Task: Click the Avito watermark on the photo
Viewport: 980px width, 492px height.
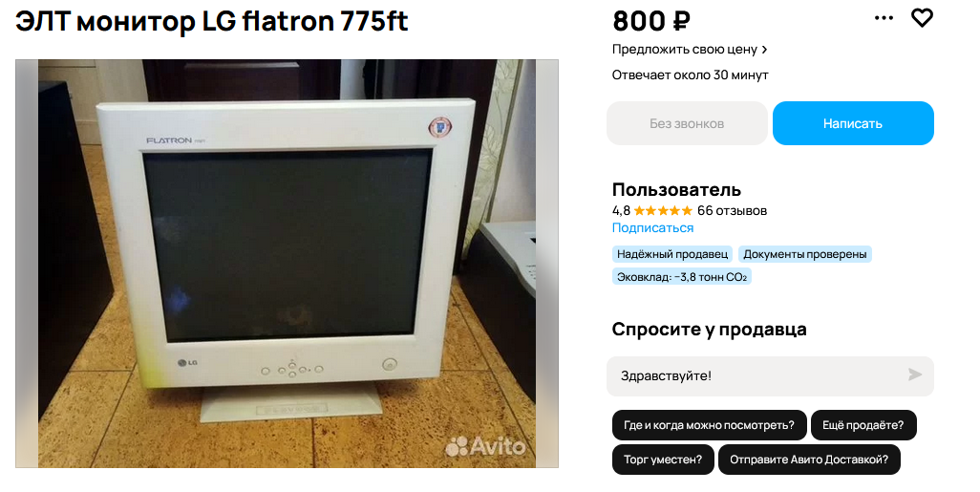Action: point(485,446)
